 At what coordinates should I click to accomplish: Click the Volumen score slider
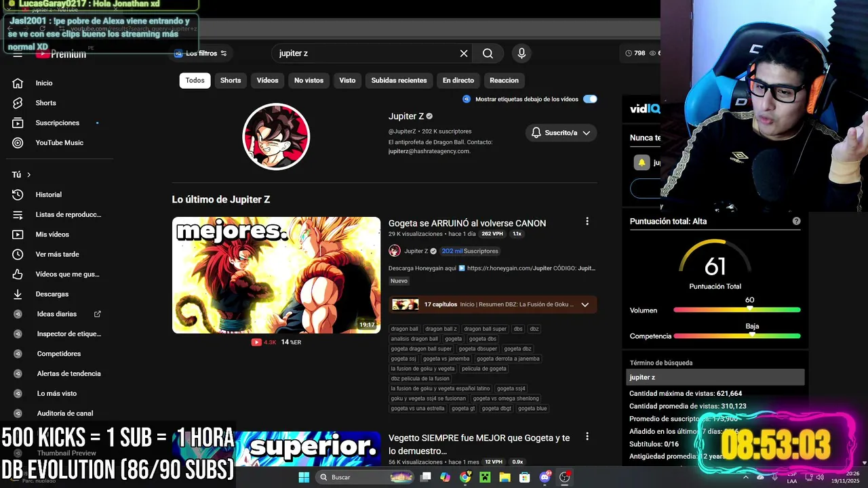736,310
